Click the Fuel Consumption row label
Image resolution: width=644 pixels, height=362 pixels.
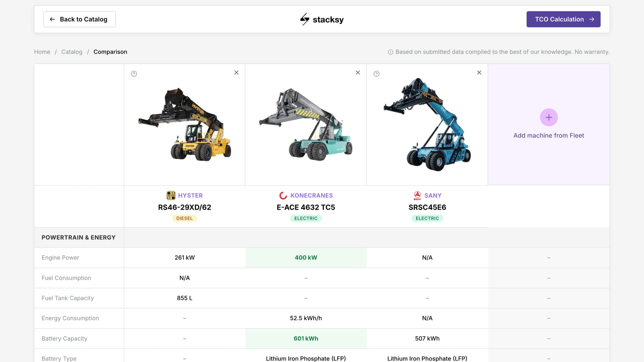click(x=66, y=278)
